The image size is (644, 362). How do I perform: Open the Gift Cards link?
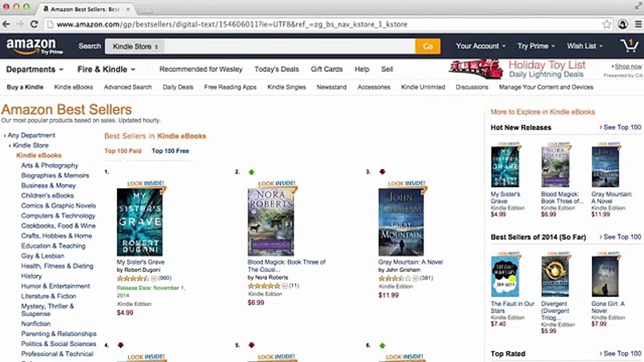(x=327, y=69)
